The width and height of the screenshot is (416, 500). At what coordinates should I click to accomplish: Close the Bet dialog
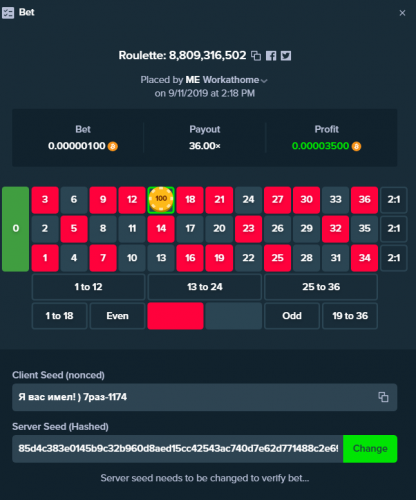tap(402, 13)
